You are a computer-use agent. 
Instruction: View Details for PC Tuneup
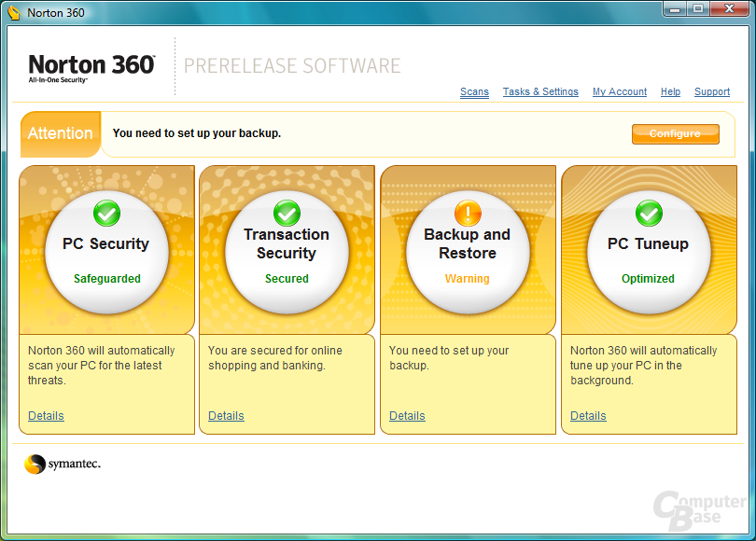[x=588, y=416]
